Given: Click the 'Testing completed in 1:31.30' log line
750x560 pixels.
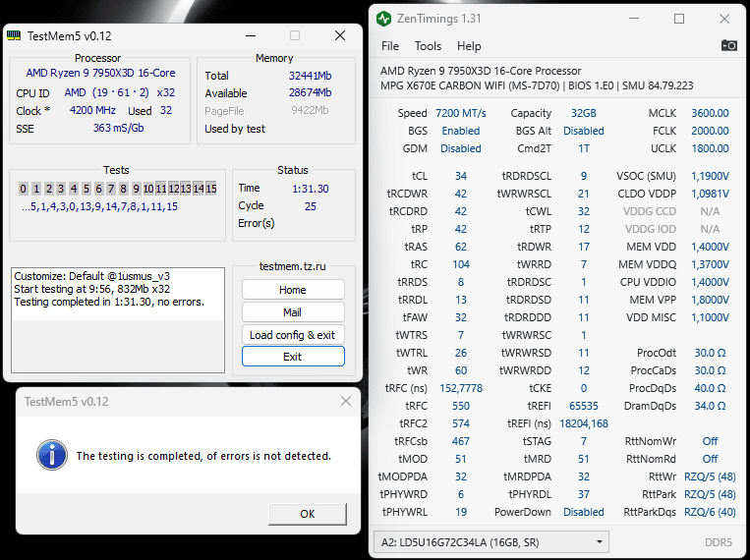Looking at the screenshot, I should click(x=109, y=303).
